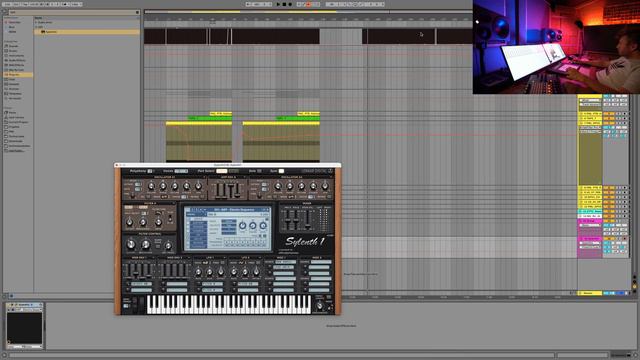
Task: Open the Max for Live category
Action: 16,70
